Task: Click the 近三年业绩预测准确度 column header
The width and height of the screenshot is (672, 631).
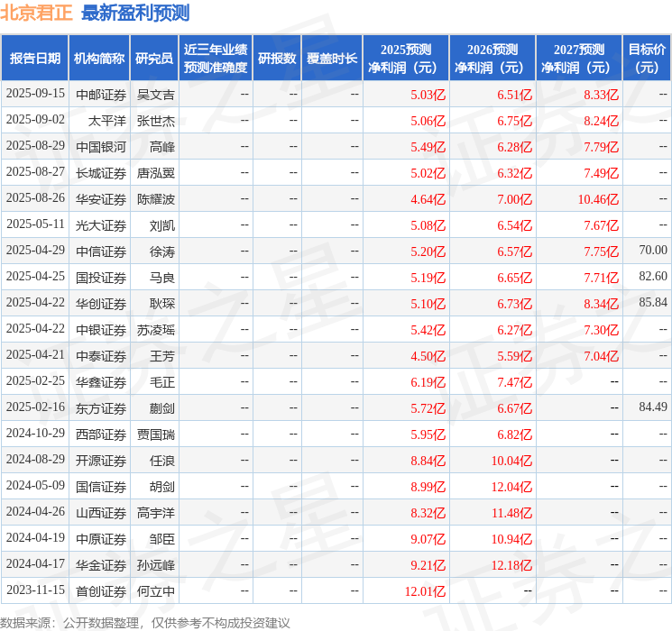Action: pos(216,59)
